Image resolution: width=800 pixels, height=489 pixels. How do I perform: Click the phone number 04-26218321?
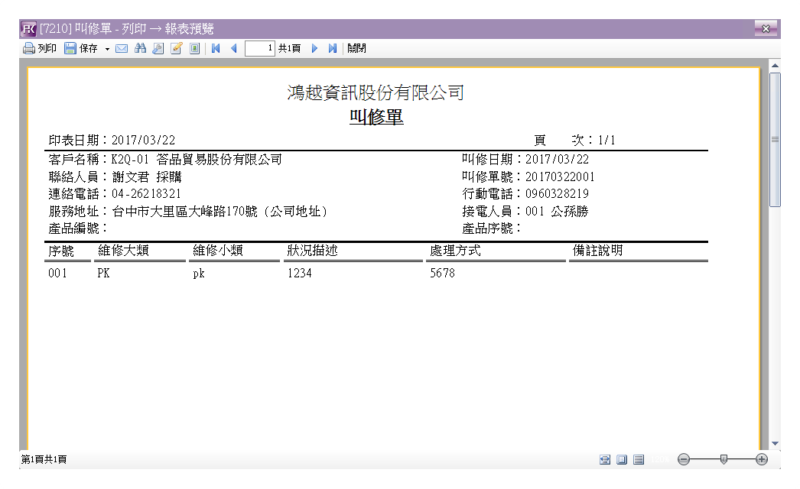(146, 194)
